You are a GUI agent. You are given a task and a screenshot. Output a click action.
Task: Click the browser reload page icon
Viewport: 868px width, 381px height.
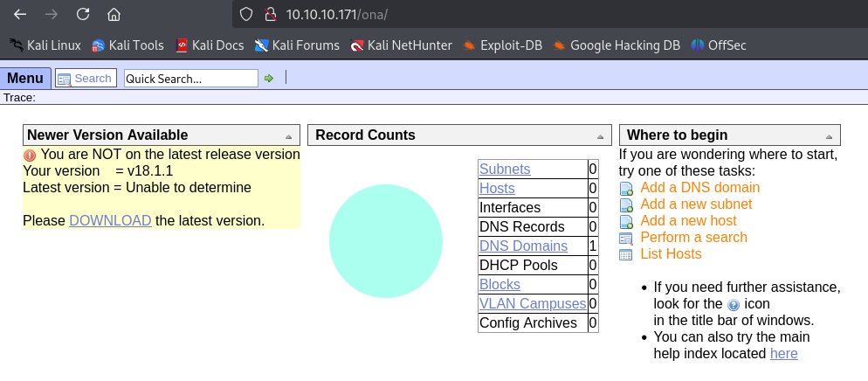[x=83, y=14]
